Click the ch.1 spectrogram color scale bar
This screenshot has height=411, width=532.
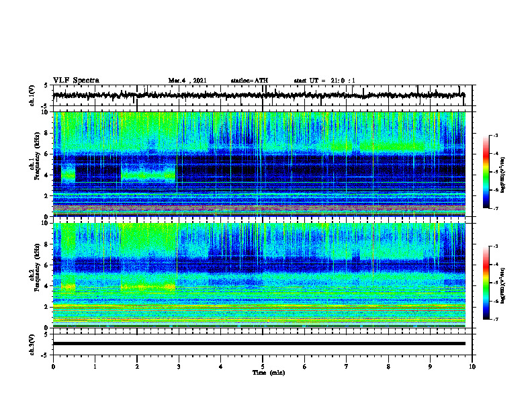[486, 172]
